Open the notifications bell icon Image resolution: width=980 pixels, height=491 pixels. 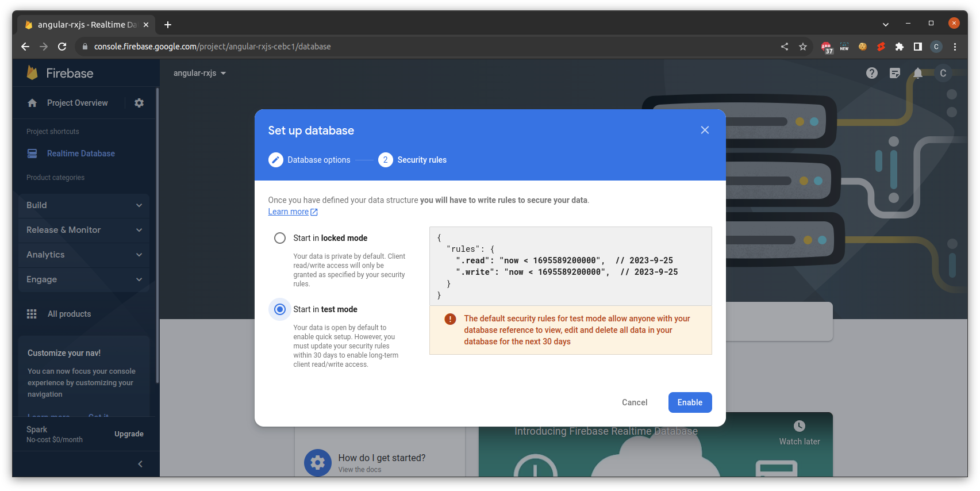[x=918, y=73]
